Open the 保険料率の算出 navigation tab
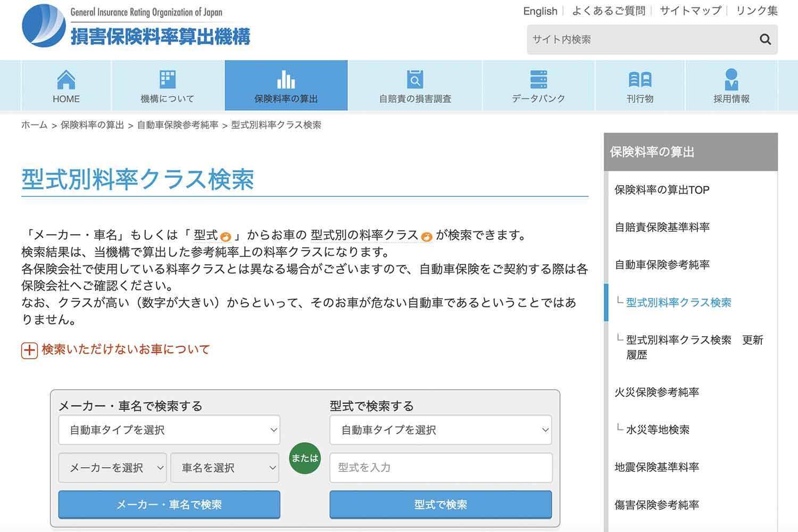 pyautogui.click(x=286, y=86)
